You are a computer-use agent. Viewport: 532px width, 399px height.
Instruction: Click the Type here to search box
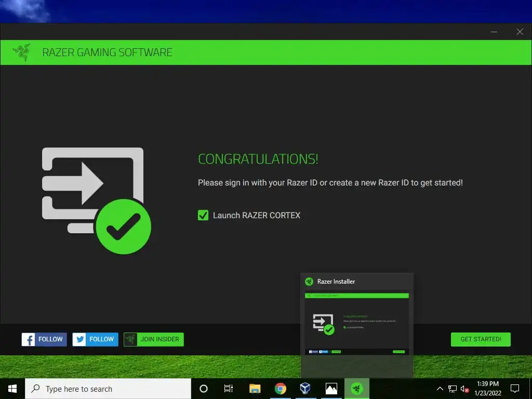108,389
